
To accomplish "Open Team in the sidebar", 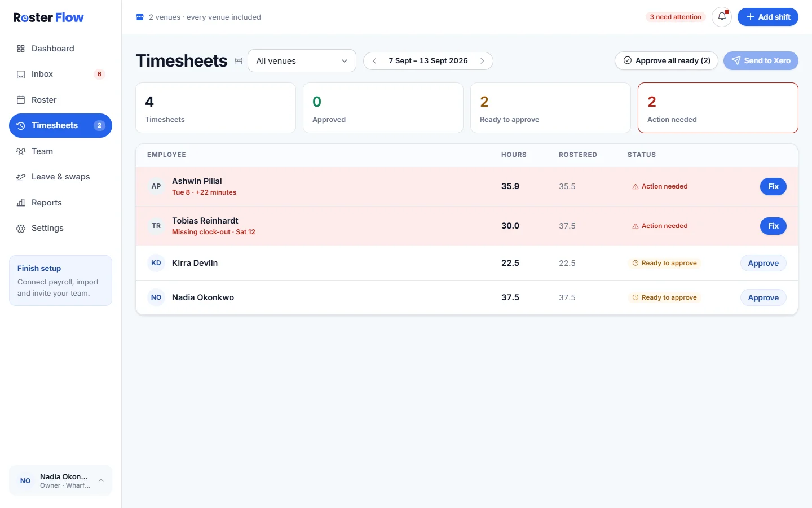I will [x=60, y=151].
